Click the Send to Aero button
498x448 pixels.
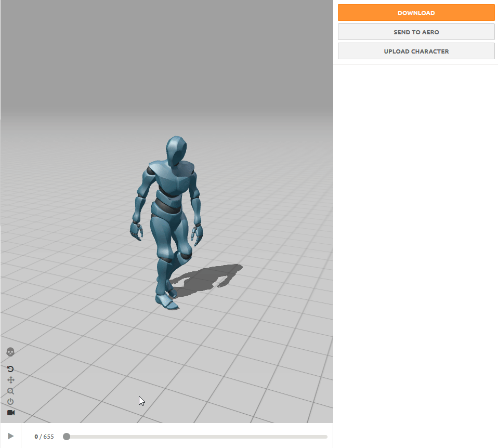pyautogui.click(x=415, y=32)
